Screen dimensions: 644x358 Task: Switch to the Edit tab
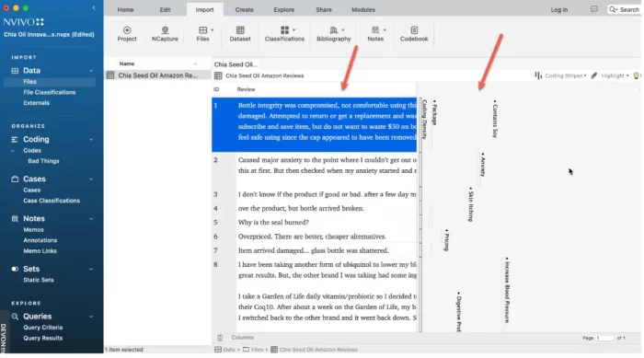tap(165, 9)
